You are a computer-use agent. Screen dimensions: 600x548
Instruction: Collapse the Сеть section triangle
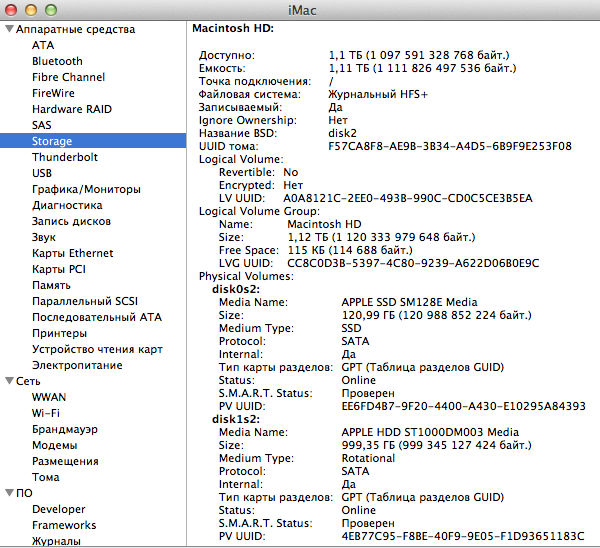pos(10,381)
